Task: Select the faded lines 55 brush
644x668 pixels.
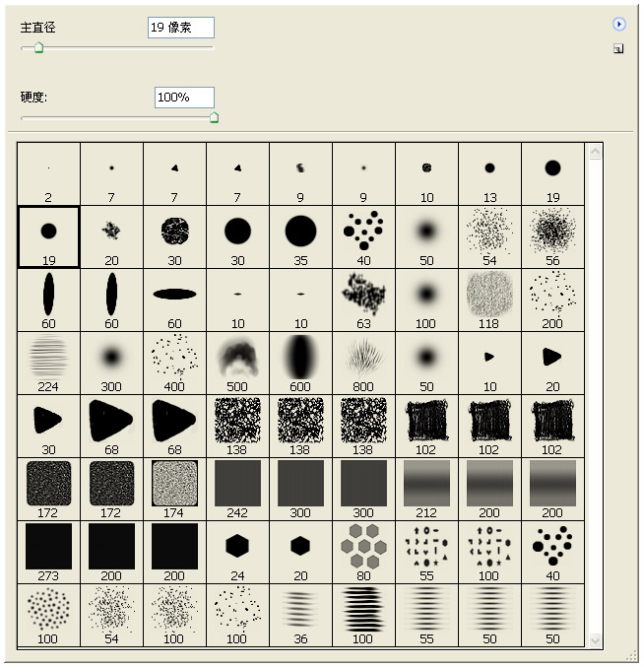Action: 426,615
